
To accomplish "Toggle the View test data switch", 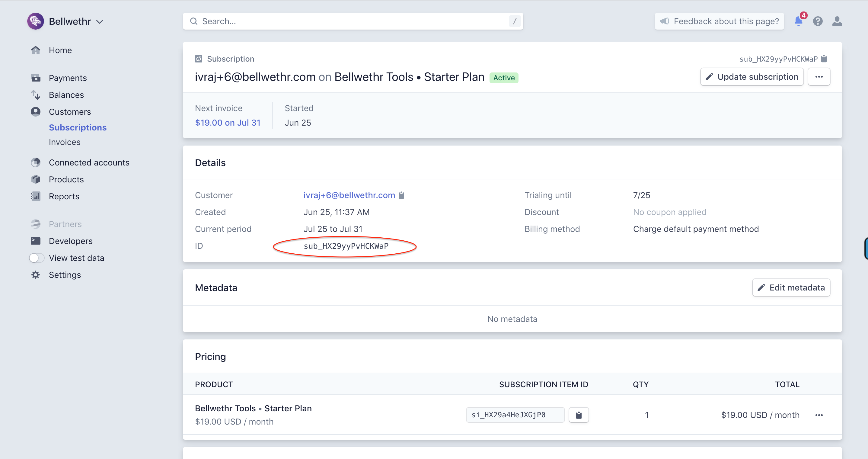I will point(36,257).
